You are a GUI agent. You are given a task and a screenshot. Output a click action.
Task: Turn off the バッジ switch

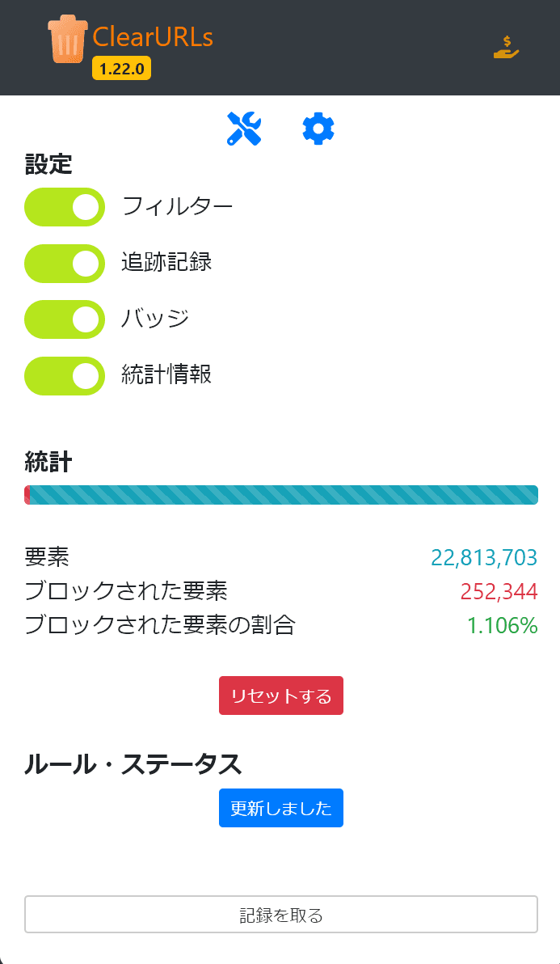[x=65, y=319]
